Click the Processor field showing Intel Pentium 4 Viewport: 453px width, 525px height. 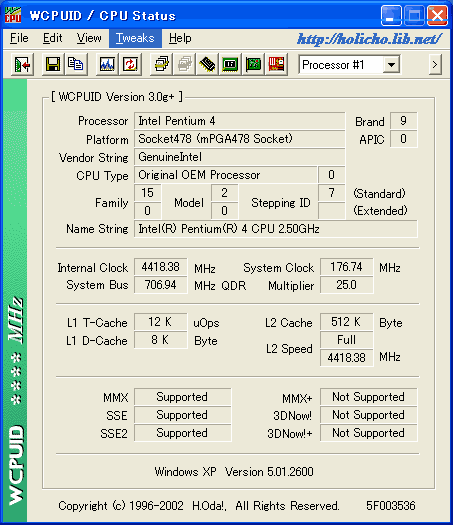(x=239, y=121)
